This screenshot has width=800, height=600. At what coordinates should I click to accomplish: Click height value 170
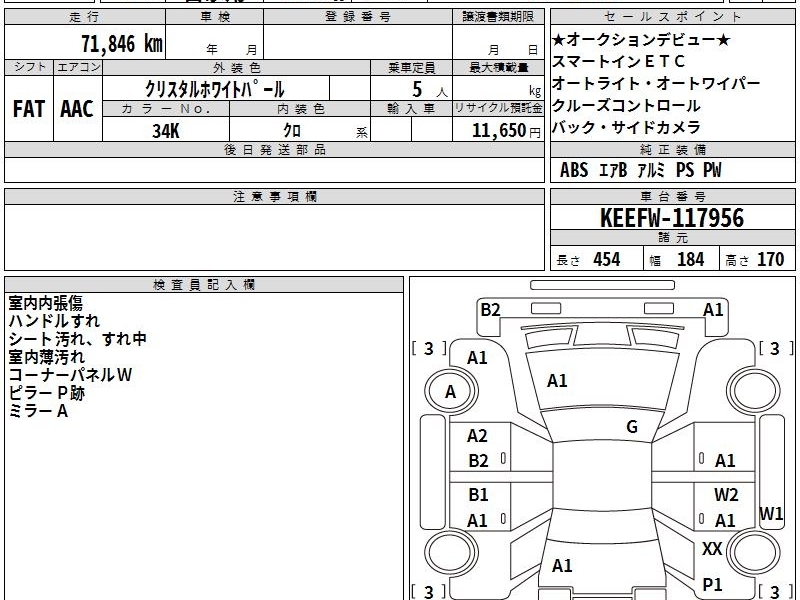[x=770, y=259]
